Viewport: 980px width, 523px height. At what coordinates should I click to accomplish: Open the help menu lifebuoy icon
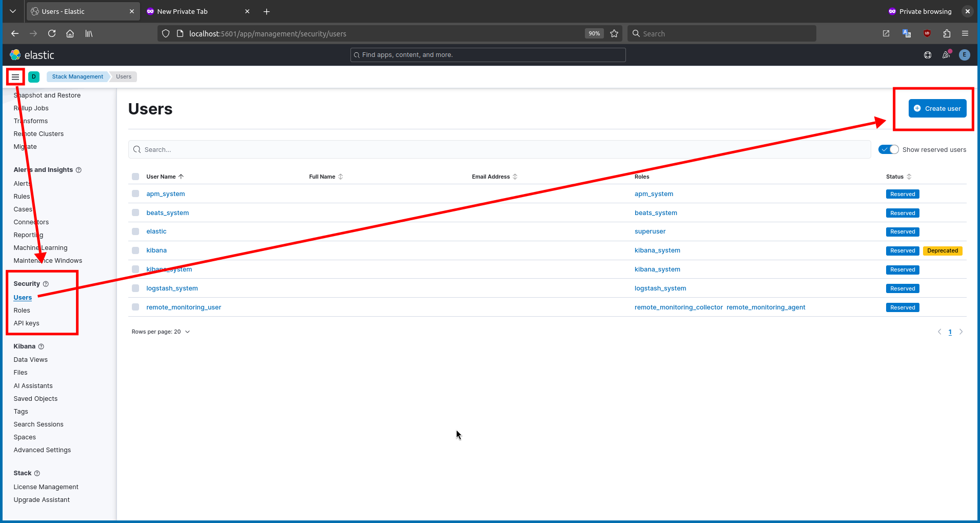click(x=928, y=55)
